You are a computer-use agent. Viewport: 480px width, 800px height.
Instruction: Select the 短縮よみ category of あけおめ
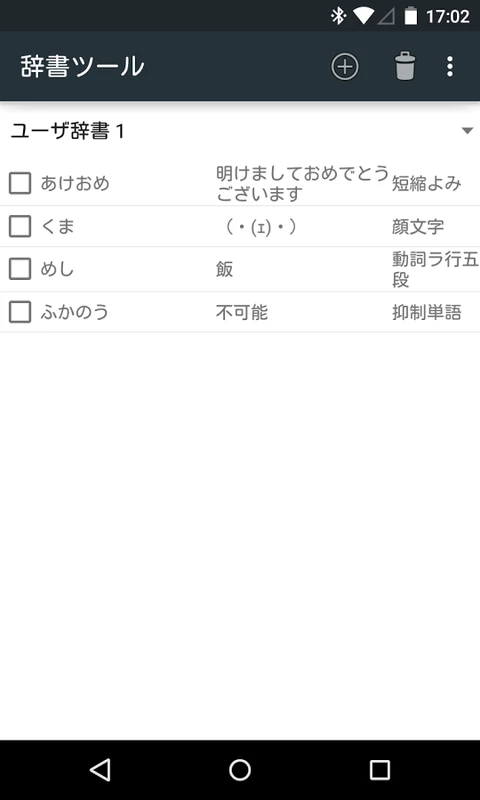pyautogui.click(x=426, y=184)
